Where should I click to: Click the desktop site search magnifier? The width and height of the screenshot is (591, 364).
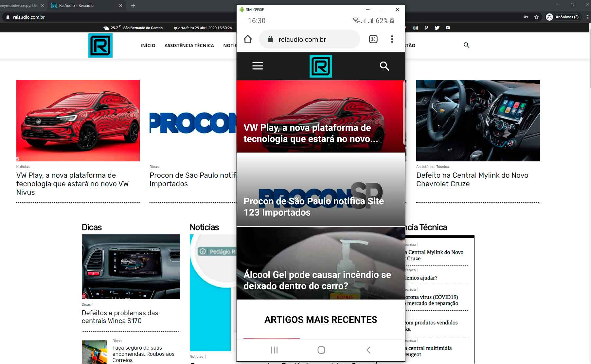point(466,45)
